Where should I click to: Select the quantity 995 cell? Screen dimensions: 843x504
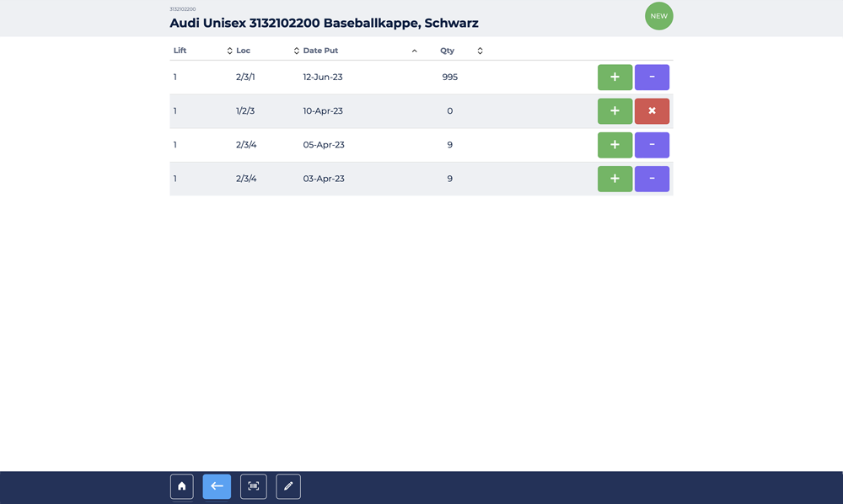(x=449, y=78)
